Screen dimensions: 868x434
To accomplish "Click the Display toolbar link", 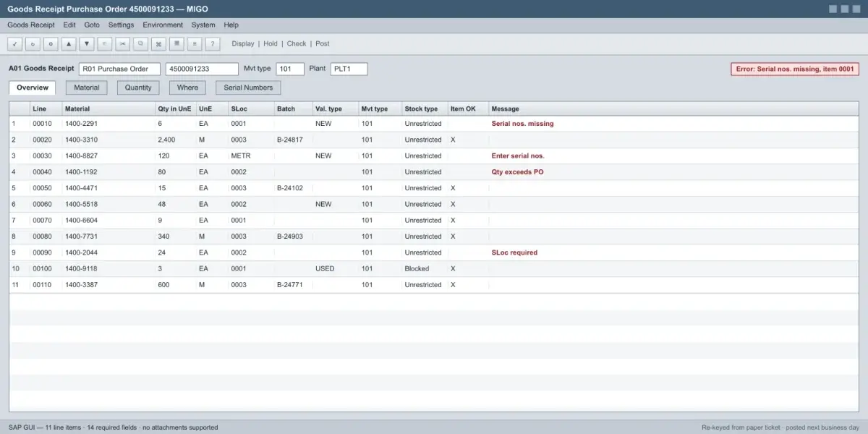I will (243, 43).
